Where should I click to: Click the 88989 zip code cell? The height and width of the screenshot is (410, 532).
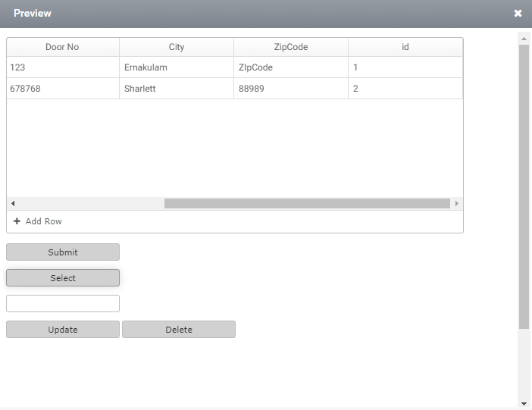tap(291, 89)
